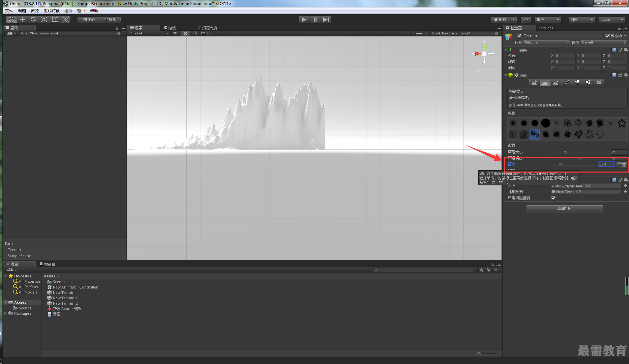629x364 pixels.
Task: Open the Layout dropdown
Action: [612, 20]
